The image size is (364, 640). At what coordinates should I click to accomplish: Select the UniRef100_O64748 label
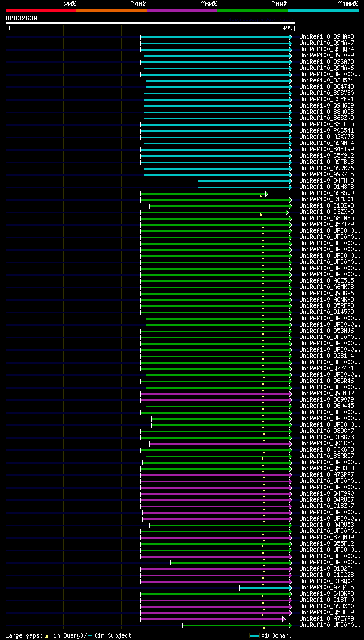tap(326, 87)
